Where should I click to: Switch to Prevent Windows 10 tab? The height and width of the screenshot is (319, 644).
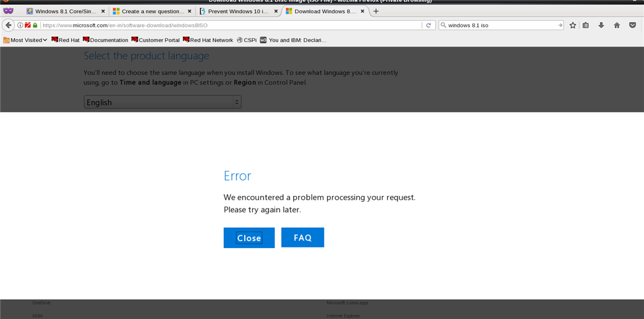[x=238, y=11]
